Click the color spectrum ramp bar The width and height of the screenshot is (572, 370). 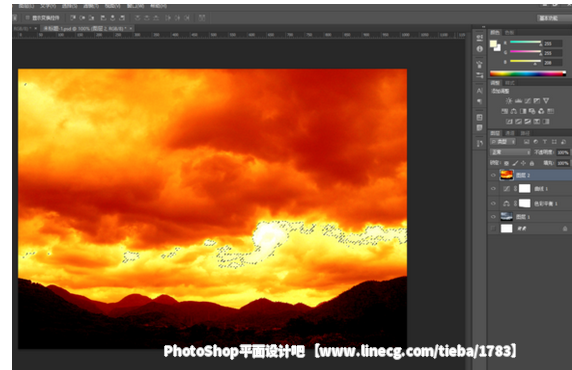(527, 73)
